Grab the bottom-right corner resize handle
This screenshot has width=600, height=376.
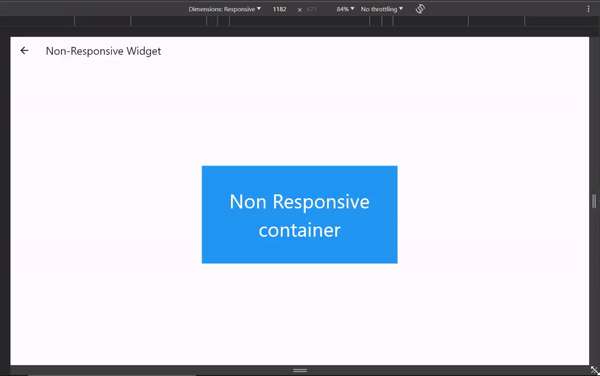595,370
